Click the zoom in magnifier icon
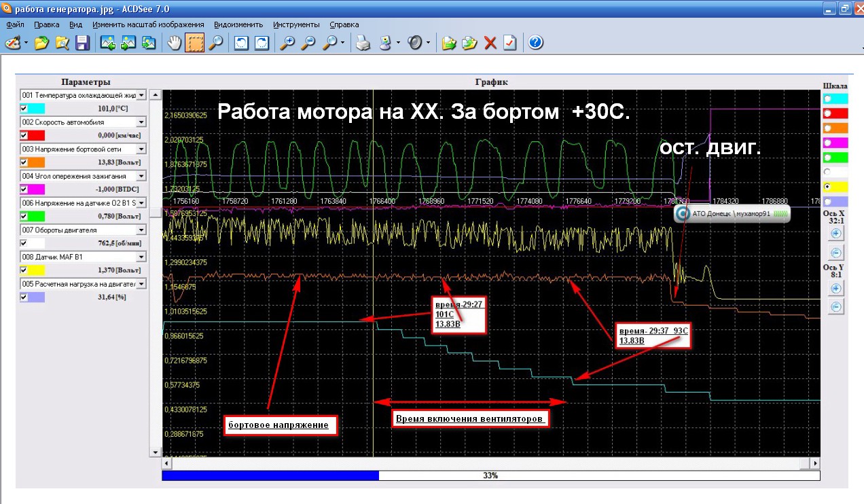Viewport: 864px width, 504px height. pyautogui.click(x=288, y=43)
